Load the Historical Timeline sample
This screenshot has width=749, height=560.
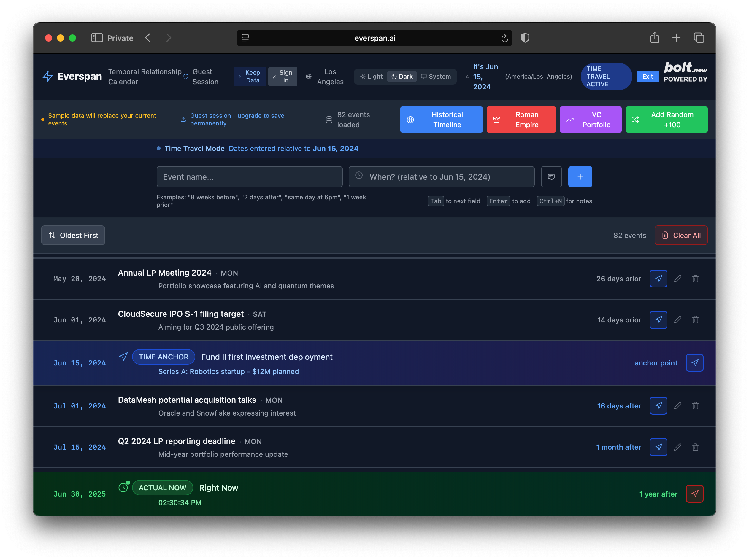(x=441, y=120)
